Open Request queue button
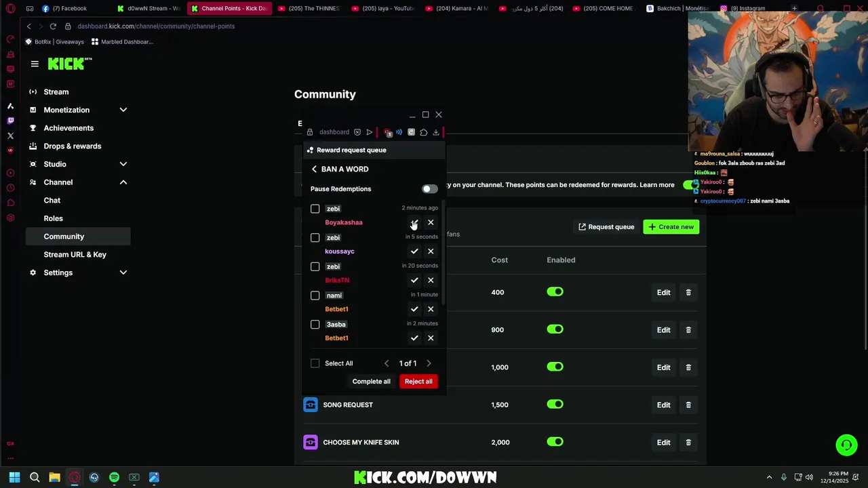The width and height of the screenshot is (868, 488). click(x=606, y=227)
